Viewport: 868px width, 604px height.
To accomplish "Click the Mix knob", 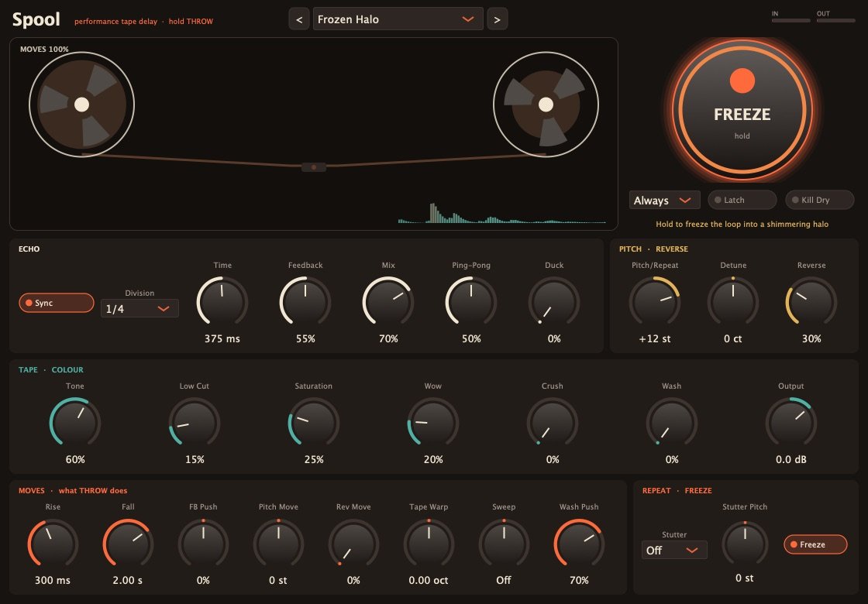I will point(388,302).
